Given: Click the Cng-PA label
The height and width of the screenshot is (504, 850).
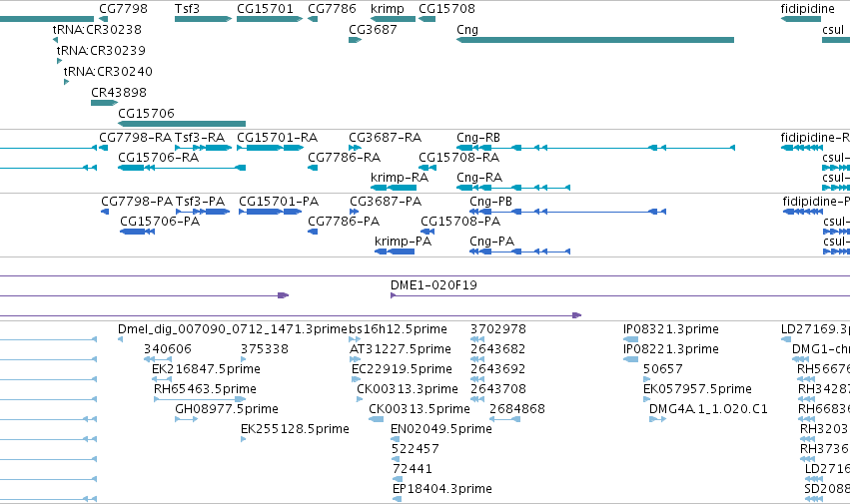Looking at the screenshot, I should pos(491,242).
